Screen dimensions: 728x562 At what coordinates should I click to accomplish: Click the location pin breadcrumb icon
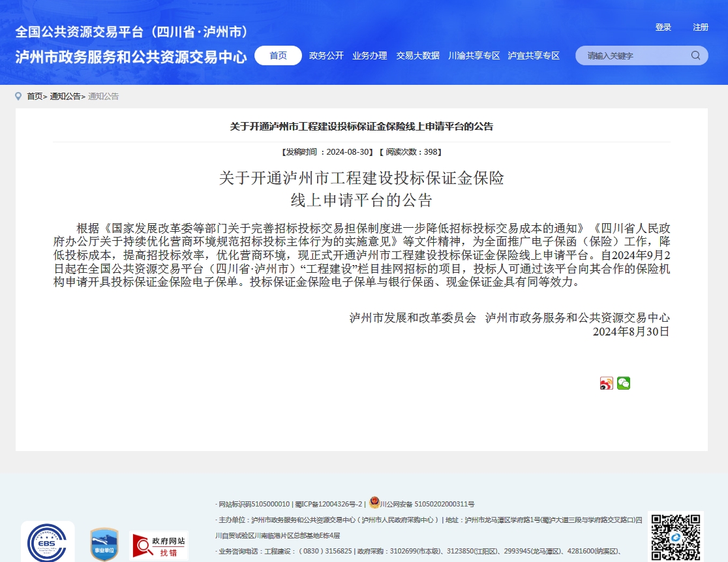[18, 96]
